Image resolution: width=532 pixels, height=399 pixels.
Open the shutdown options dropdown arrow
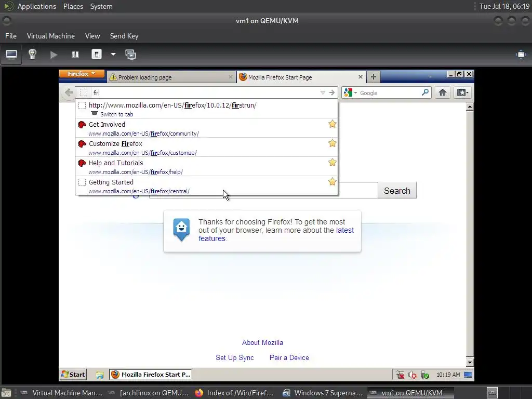pos(113,54)
